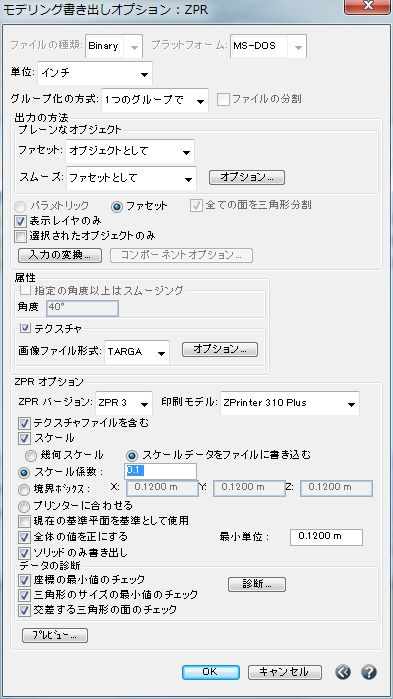
Task: Expand the グループ化の方式 dropdown
Action: 155,100
